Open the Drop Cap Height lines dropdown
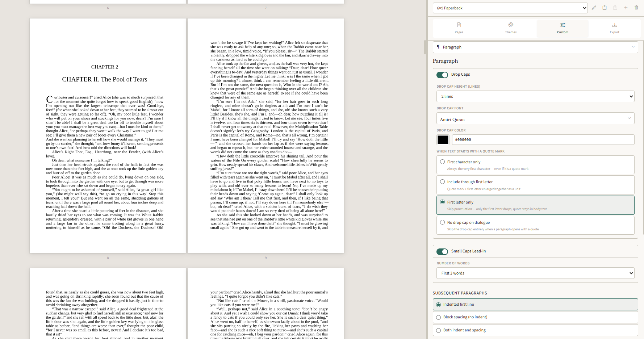Viewport: 644px width, 339px height. (535, 96)
